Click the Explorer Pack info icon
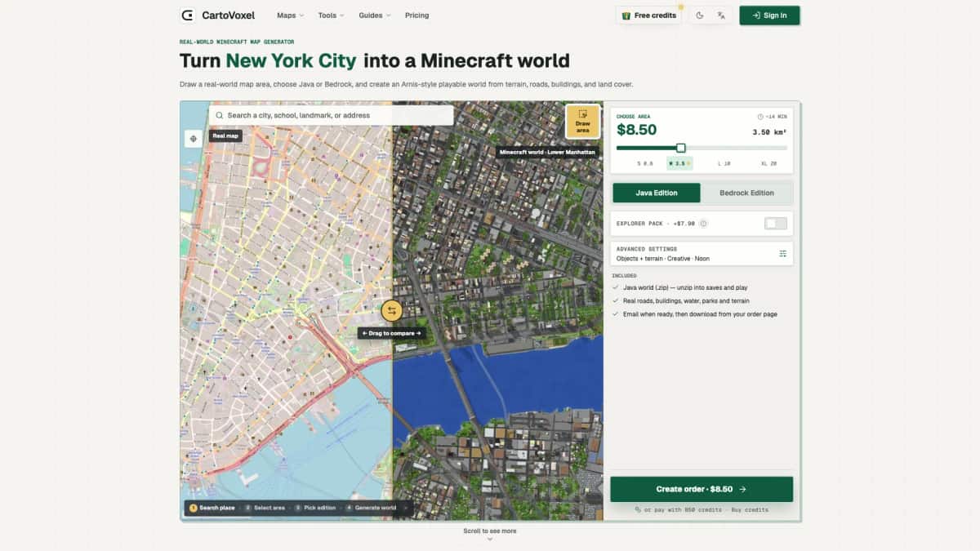 [703, 224]
